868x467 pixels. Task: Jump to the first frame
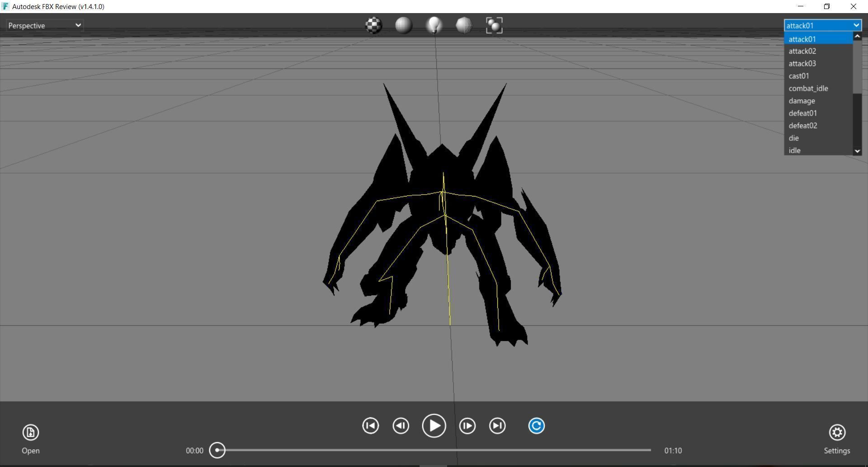pyautogui.click(x=370, y=426)
